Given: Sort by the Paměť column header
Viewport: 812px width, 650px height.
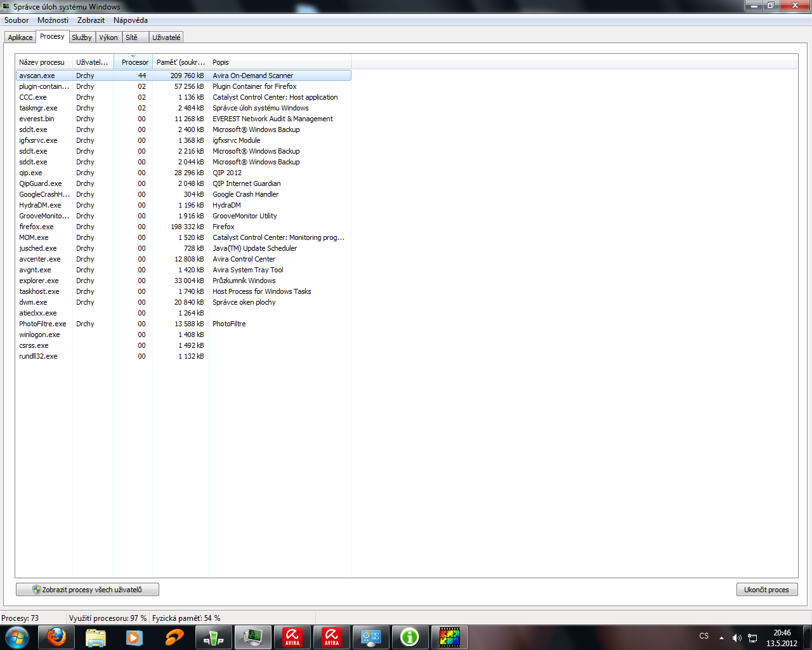Looking at the screenshot, I should pyautogui.click(x=181, y=62).
